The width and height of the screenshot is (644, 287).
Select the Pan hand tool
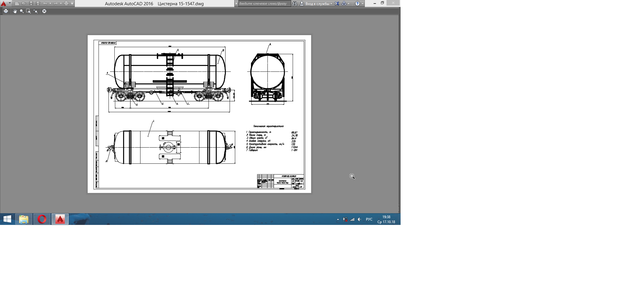pyautogui.click(x=15, y=11)
